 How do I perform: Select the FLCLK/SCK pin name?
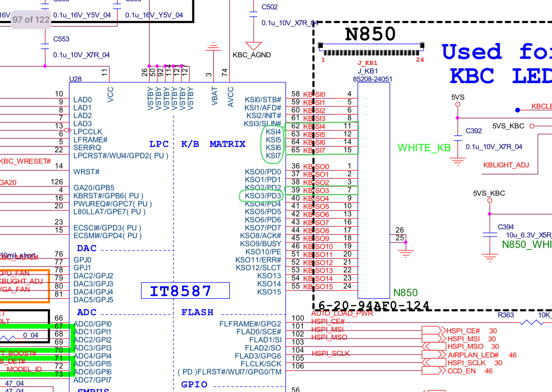(261, 364)
